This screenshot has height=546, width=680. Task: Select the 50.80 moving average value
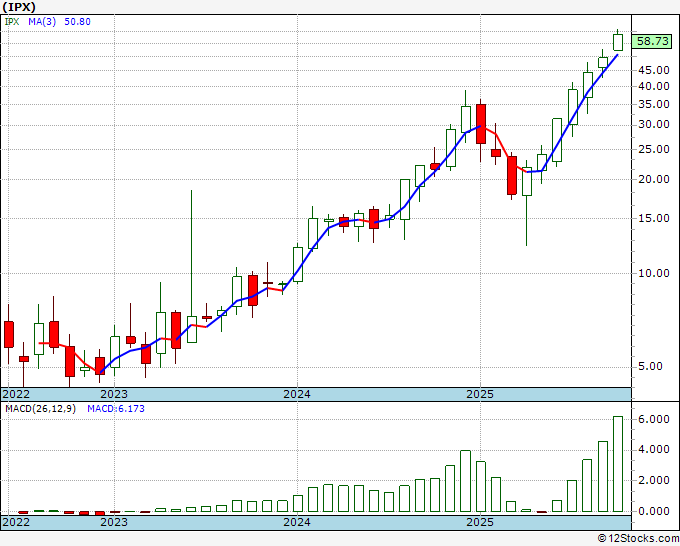coord(77,21)
